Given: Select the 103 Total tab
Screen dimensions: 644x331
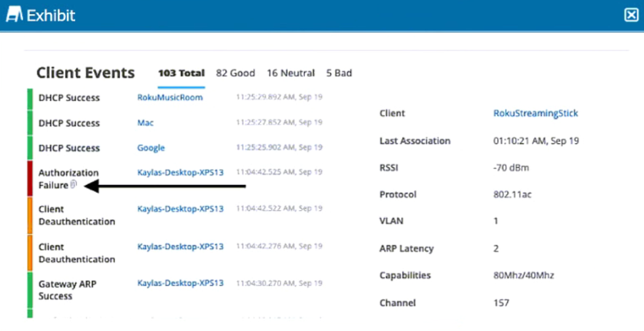Looking at the screenshot, I should pyautogui.click(x=181, y=73).
